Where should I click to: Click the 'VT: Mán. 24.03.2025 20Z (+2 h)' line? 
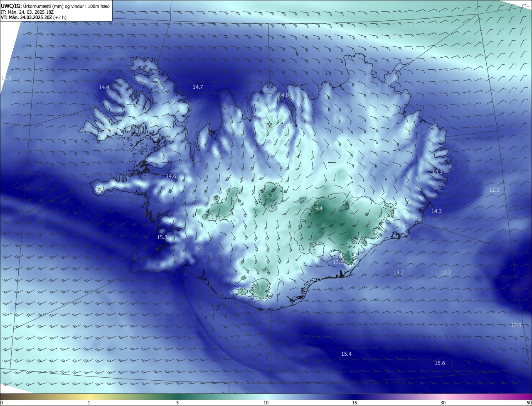tap(34, 17)
